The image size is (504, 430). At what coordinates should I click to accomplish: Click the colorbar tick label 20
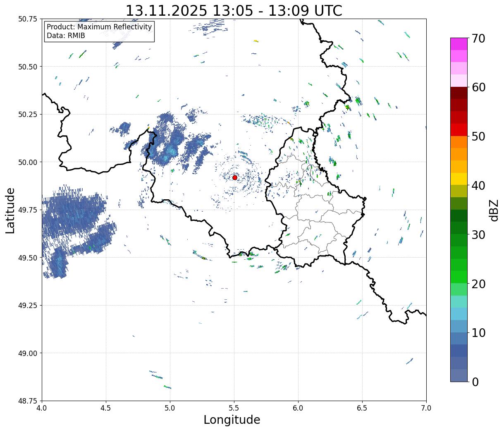click(x=478, y=284)
